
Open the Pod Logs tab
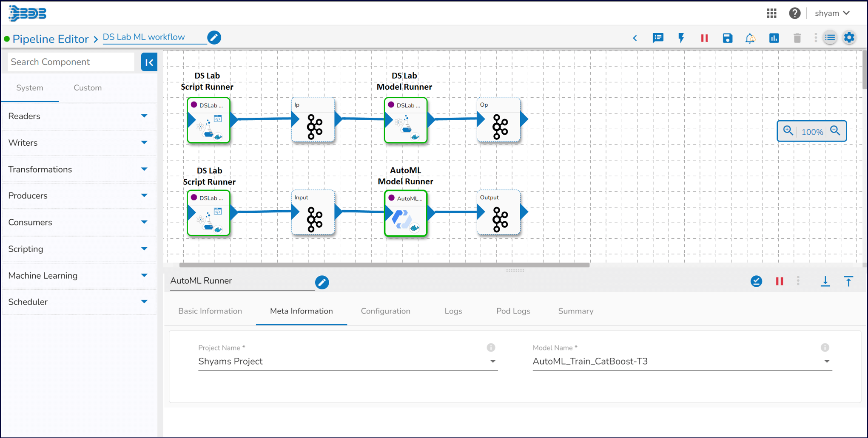click(513, 311)
